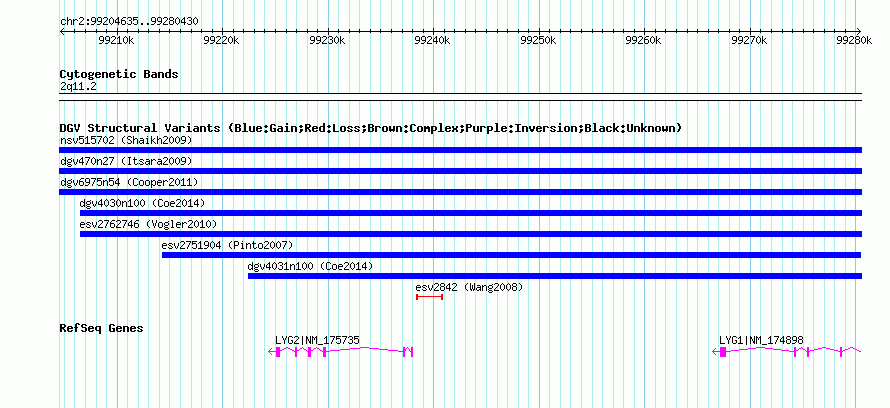
Task: Select the 99210k ruler tick label
Action: [x=116, y=40]
